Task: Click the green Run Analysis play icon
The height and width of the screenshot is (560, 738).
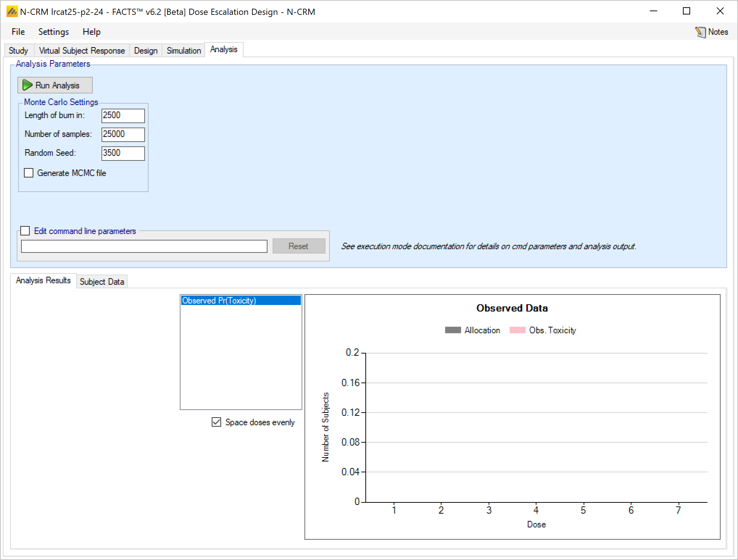Action: pyautogui.click(x=27, y=85)
